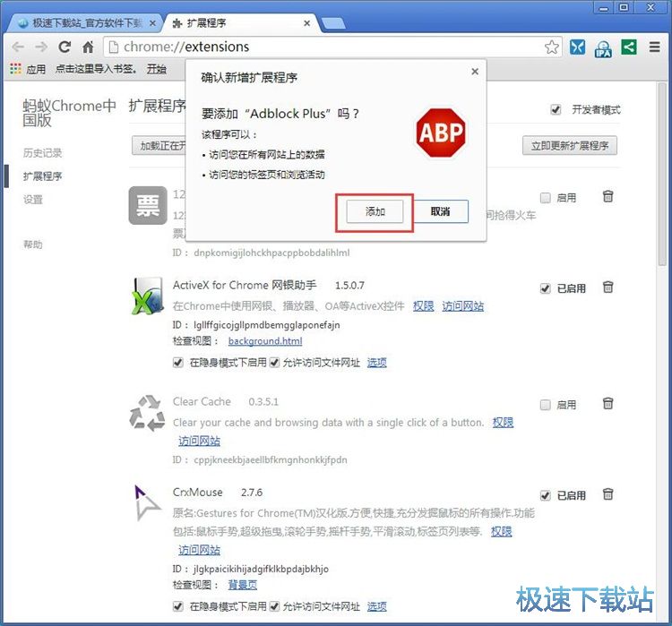Open a new tab button

tap(333, 23)
